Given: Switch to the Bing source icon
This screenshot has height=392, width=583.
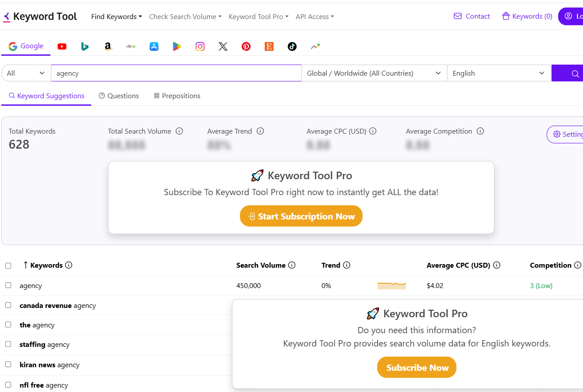Looking at the screenshot, I should tap(85, 46).
